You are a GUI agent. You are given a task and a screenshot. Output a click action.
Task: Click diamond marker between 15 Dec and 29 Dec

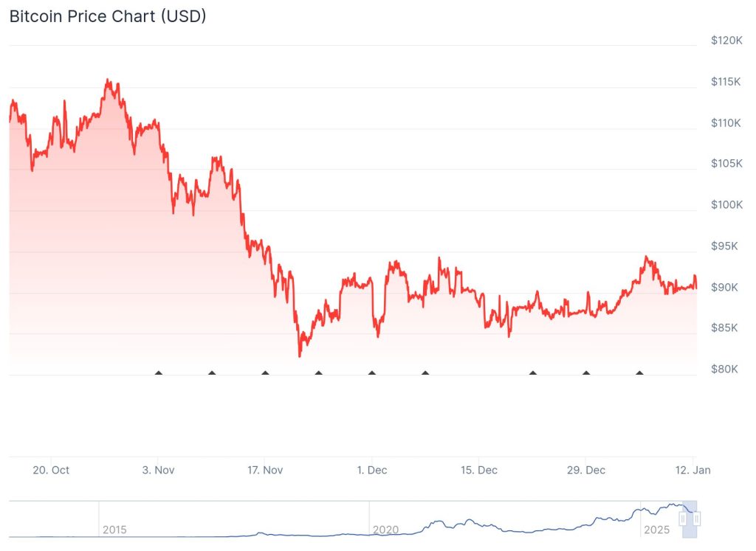tap(532, 372)
